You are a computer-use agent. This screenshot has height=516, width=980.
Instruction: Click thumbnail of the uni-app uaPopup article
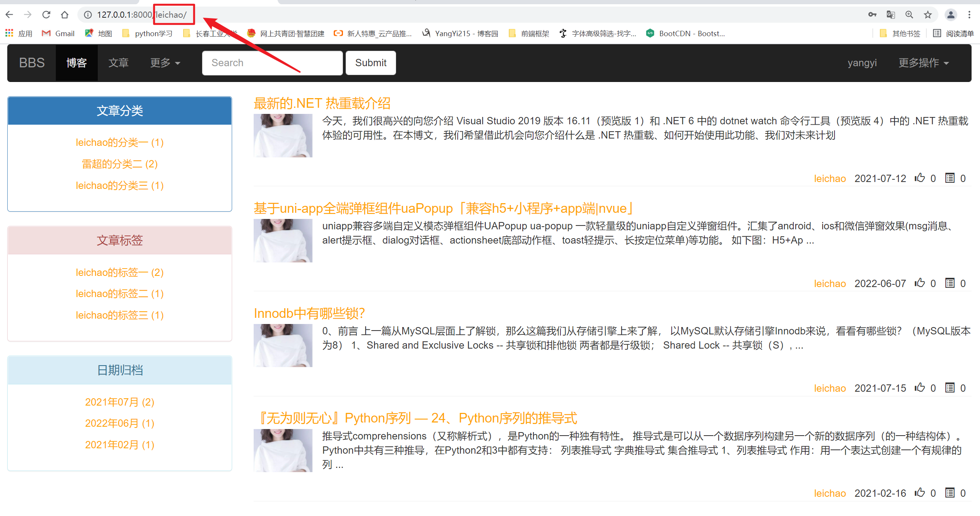click(x=283, y=240)
